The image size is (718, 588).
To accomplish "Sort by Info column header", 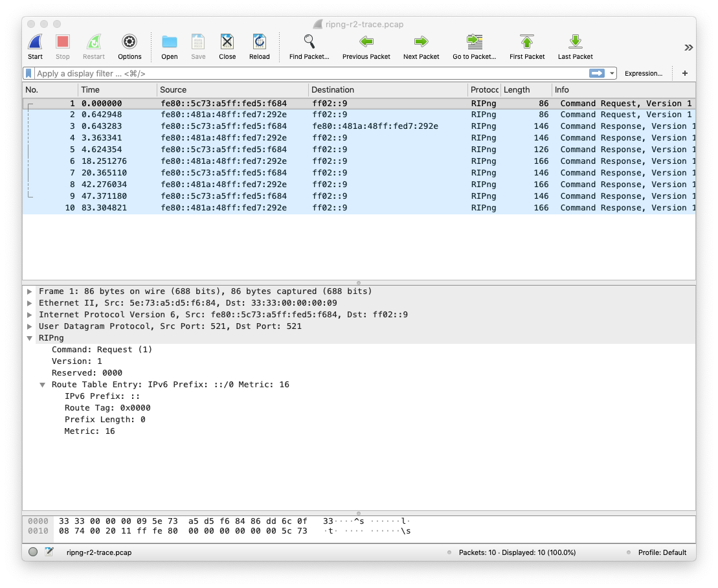I will click(623, 90).
